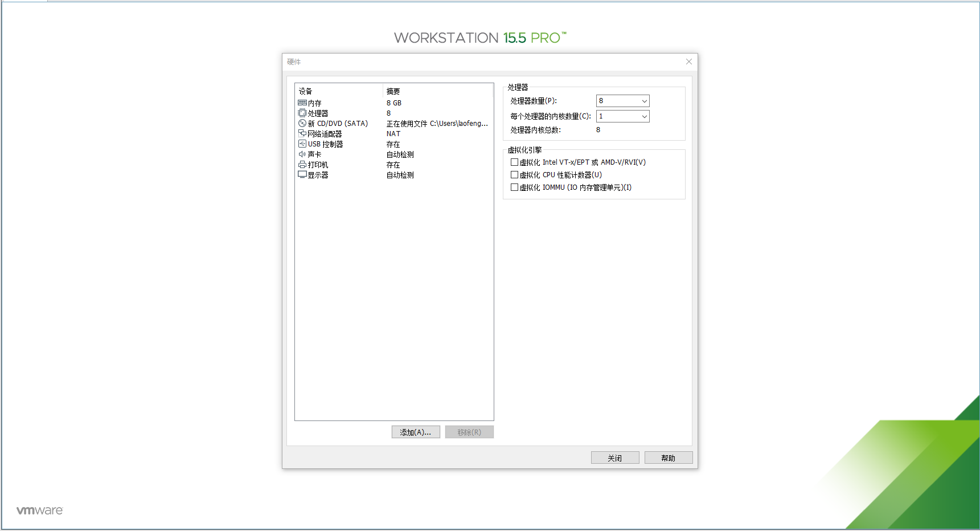Select the sound card (声卡) speaker icon
The image size is (980, 531).
point(302,154)
